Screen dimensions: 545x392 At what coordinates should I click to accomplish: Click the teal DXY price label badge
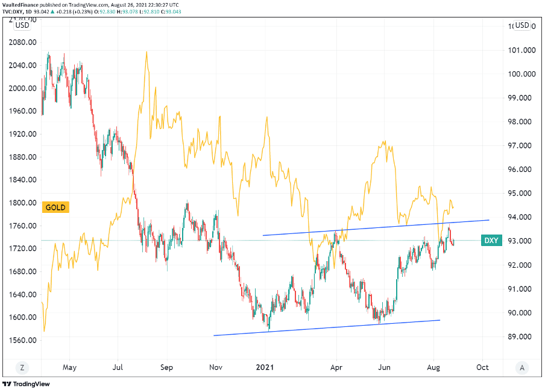tap(492, 239)
